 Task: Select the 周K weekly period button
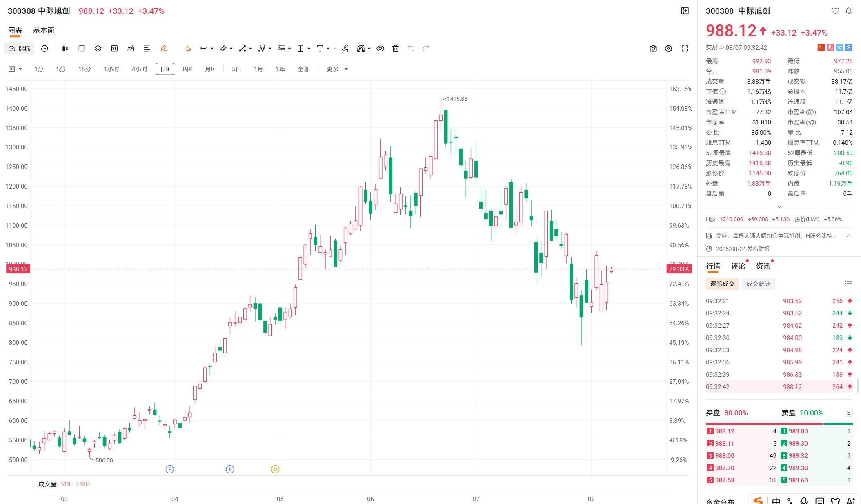(x=187, y=69)
